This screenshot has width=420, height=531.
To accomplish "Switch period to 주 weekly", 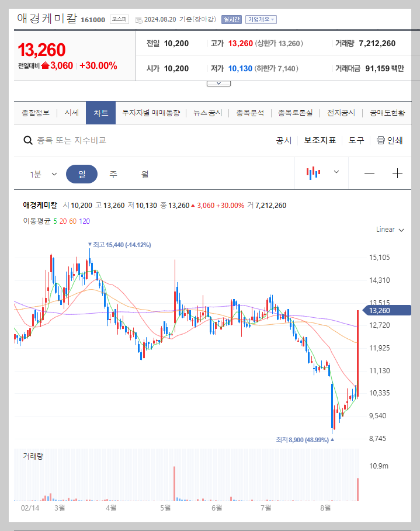I will 114,173.
